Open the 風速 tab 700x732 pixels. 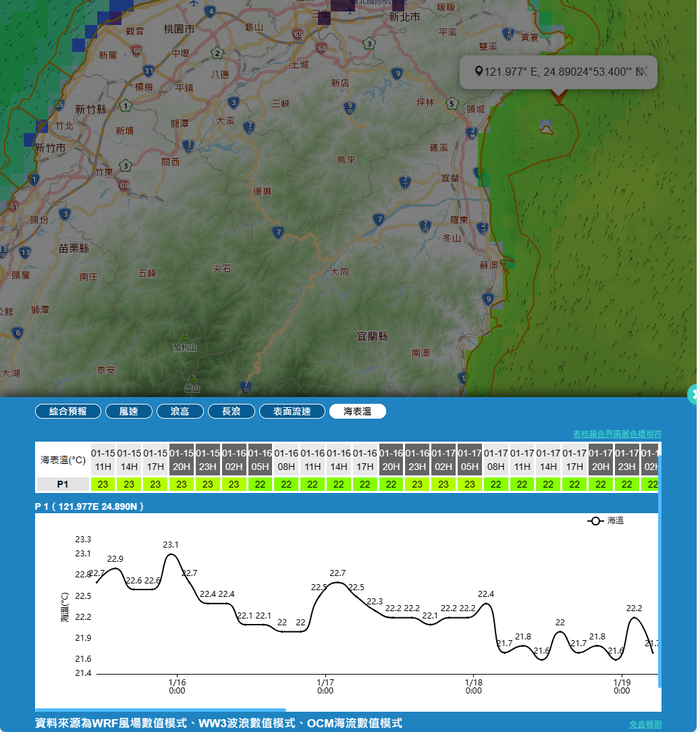tap(128, 411)
